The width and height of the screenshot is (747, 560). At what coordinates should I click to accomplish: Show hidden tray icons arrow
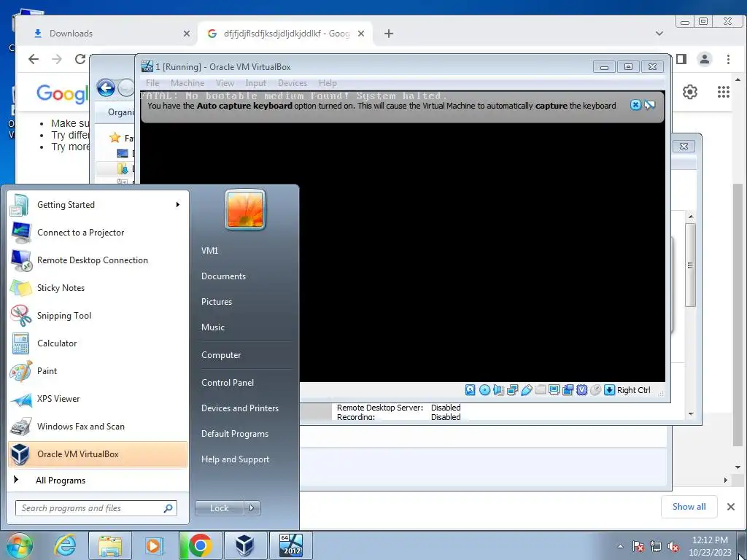[x=620, y=546]
